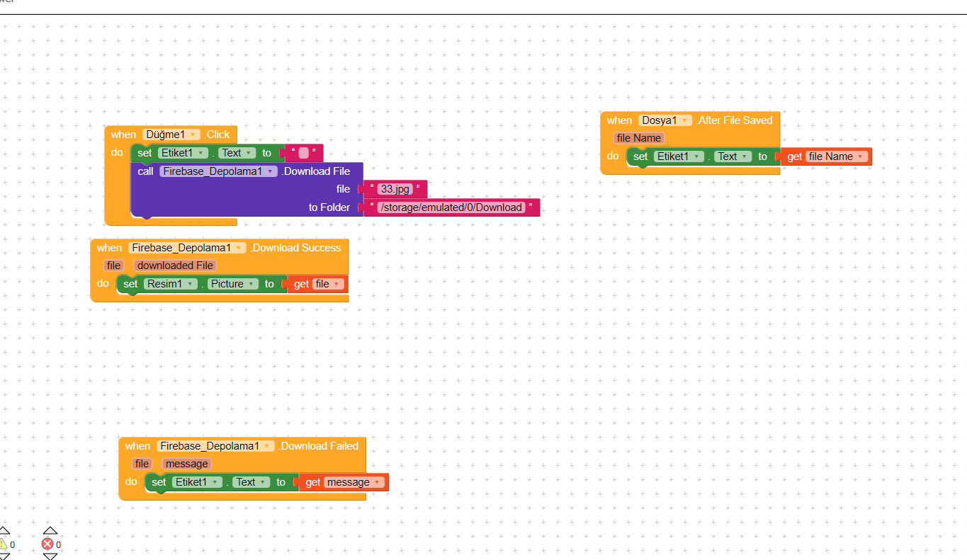967x560 pixels.
Task: Open the Düğme1 component dropdown
Action: [x=171, y=135]
